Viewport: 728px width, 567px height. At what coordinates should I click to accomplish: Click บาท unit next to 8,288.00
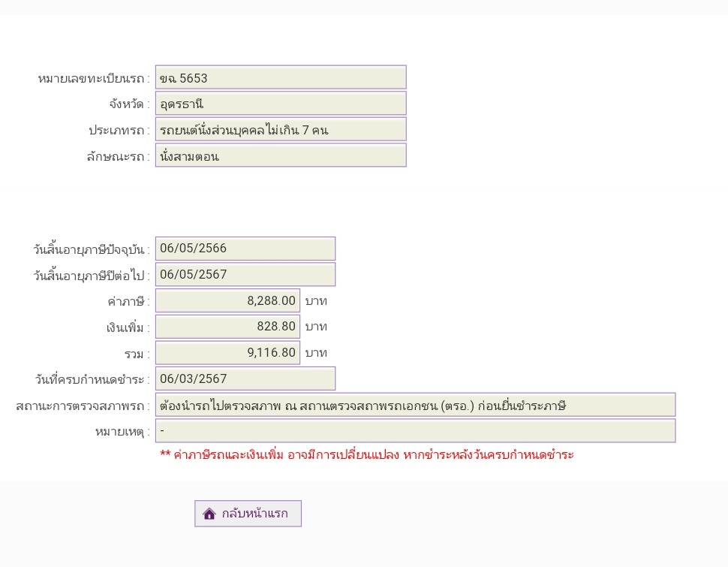click(316, 301)
